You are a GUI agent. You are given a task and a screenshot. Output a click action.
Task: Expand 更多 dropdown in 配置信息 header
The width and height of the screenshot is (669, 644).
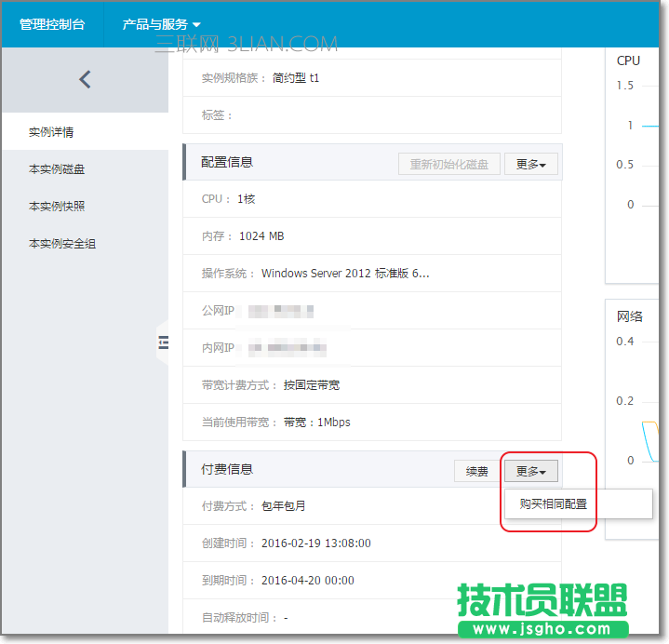(x=530, y=164)
